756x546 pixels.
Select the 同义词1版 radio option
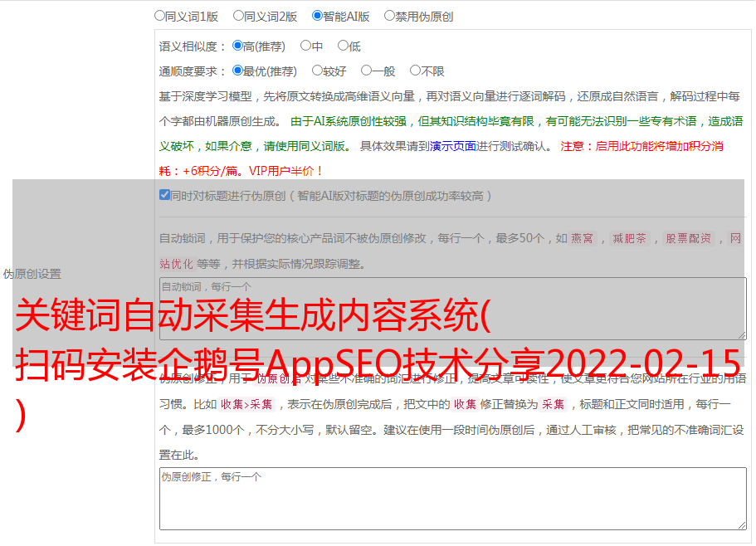[159, 16]
